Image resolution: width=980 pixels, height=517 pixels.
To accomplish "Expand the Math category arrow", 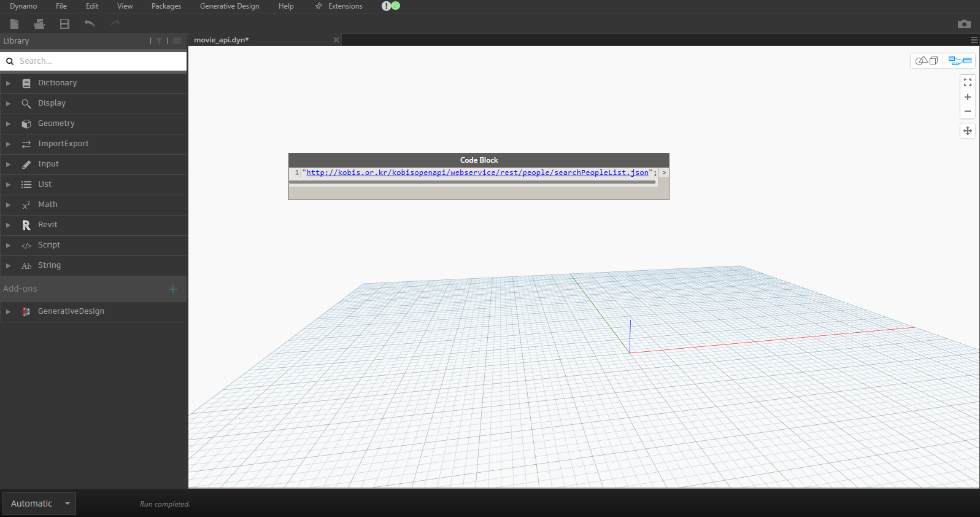I will coord(8,205).
